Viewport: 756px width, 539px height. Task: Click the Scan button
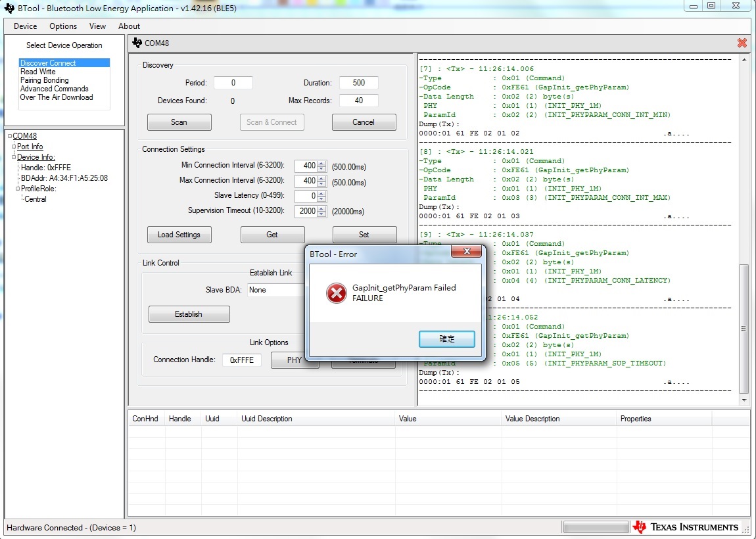click(x=179, y=122)
